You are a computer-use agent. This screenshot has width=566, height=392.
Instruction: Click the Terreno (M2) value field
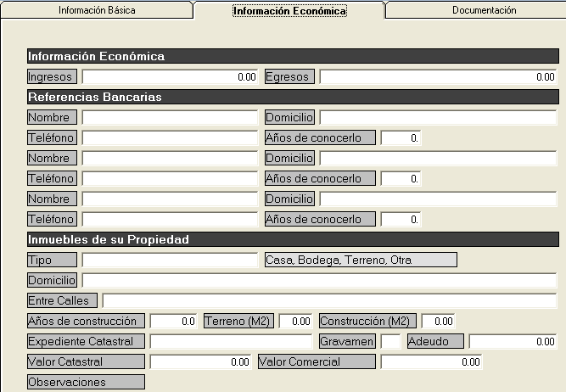click(x=296, y=322)
